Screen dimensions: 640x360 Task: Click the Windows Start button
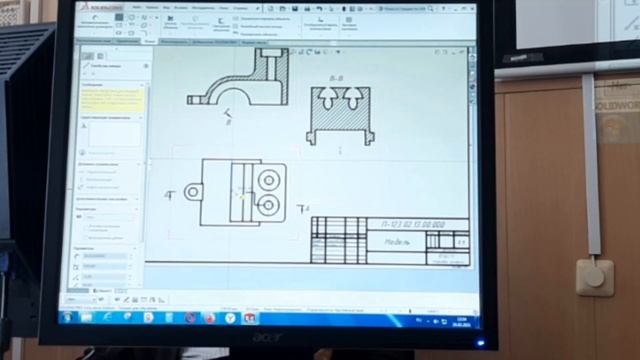(x=68, y=317)
